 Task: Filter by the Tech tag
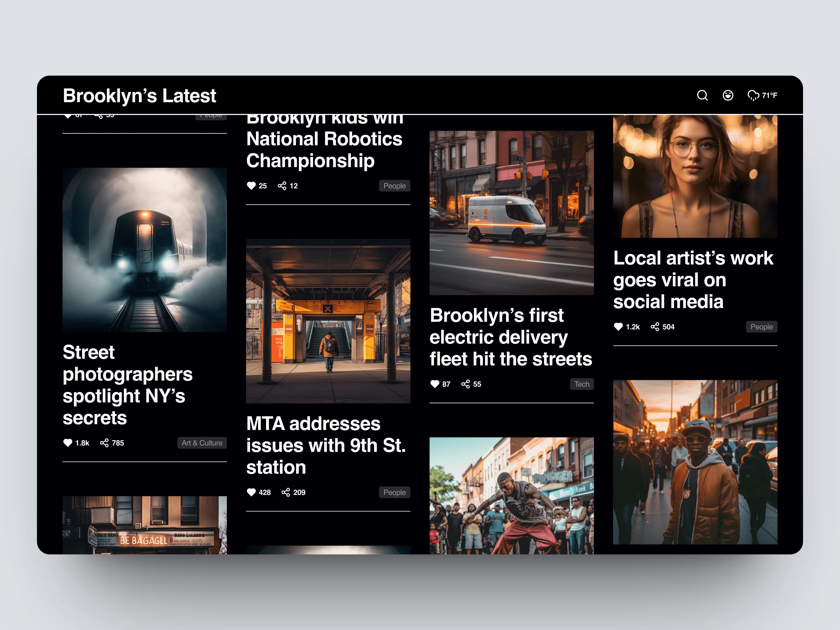(582, 384)
